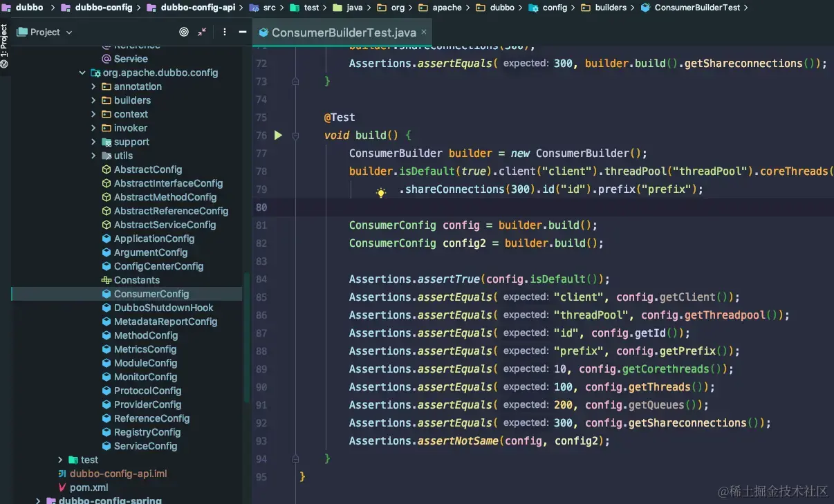Switch to ConsumerBuilderTest.java editor tab
Viewport: 834px width, 504px height.
click(343, 32)
